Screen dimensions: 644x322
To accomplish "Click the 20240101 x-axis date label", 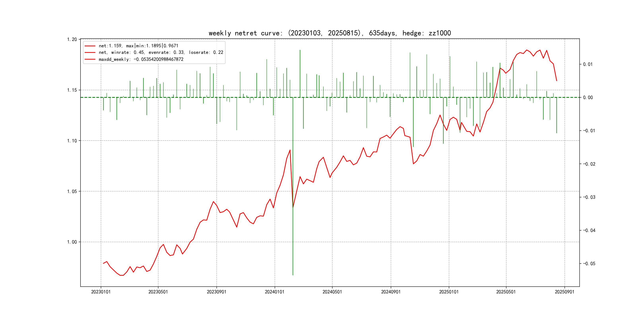I will (x=274, y=292).
